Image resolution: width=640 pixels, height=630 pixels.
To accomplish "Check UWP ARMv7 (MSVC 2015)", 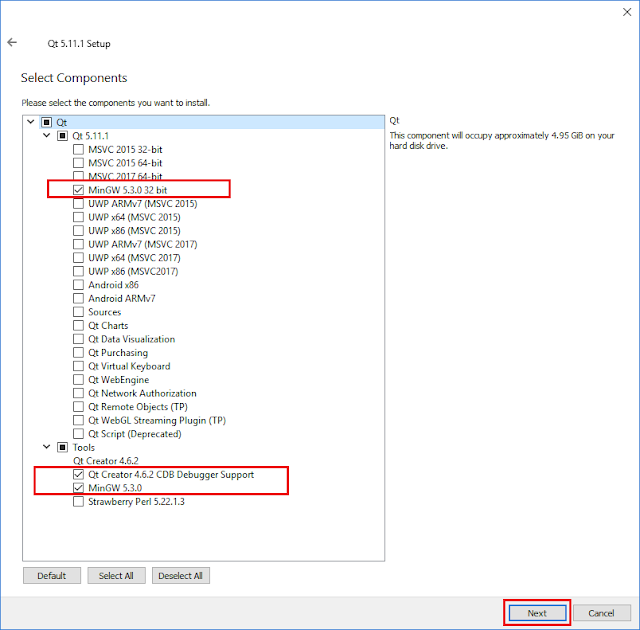I will [x=78, y=203].
